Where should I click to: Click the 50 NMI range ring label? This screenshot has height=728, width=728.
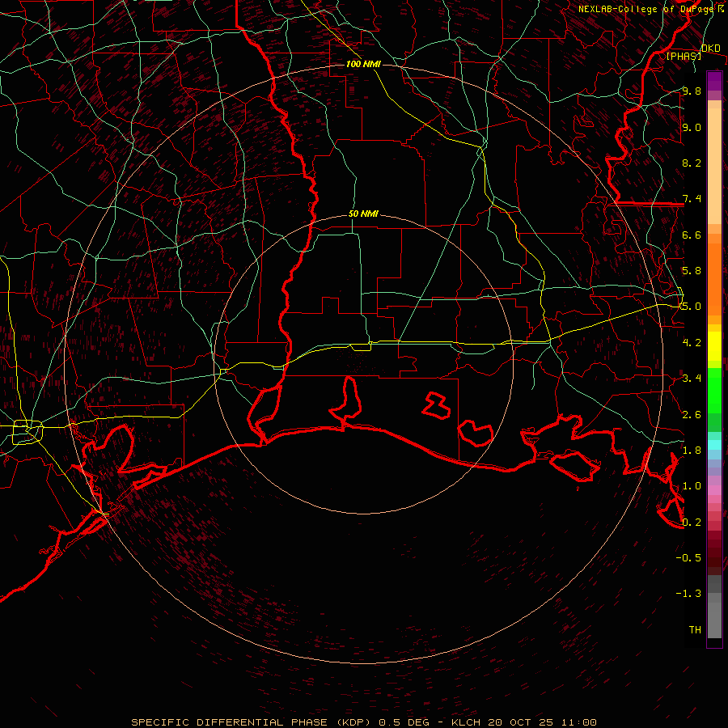[363, 214]
